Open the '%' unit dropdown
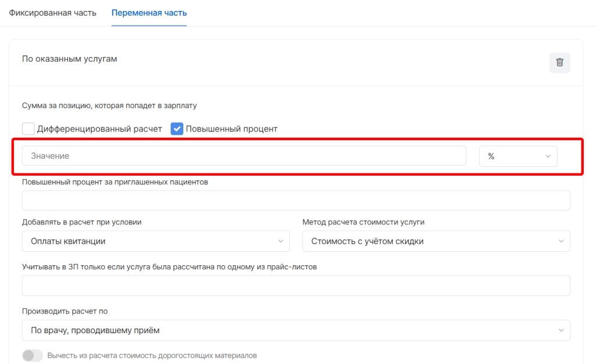This screenshot has height=364, width=596. (517, 156)
